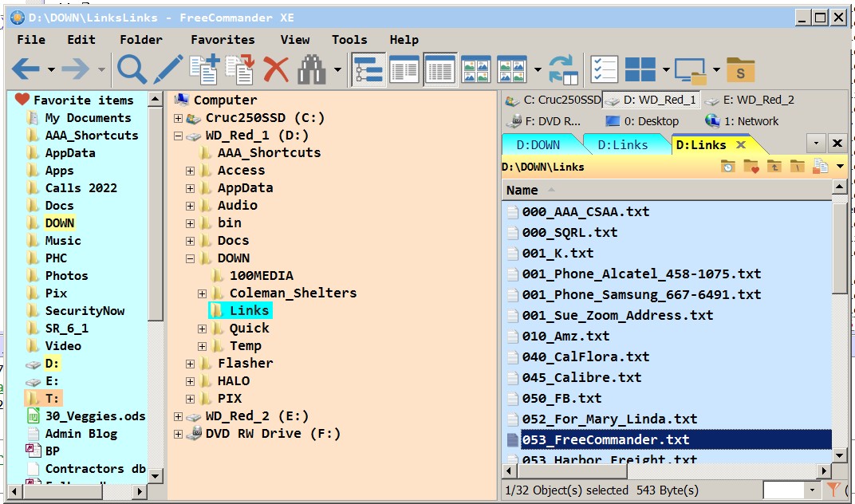Screen dimensions: 855x504
Task: Click the red X delete icon
Action: click(x=276, y=69)
